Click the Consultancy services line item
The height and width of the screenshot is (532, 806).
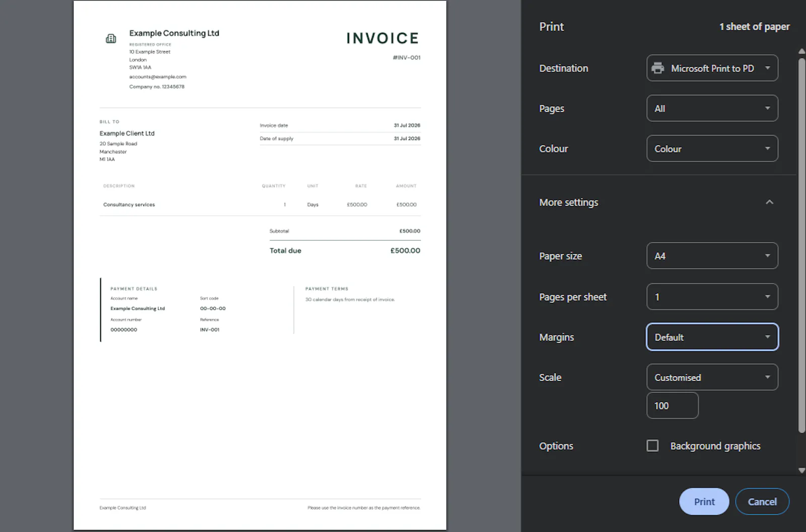click(x=129, y=205)
